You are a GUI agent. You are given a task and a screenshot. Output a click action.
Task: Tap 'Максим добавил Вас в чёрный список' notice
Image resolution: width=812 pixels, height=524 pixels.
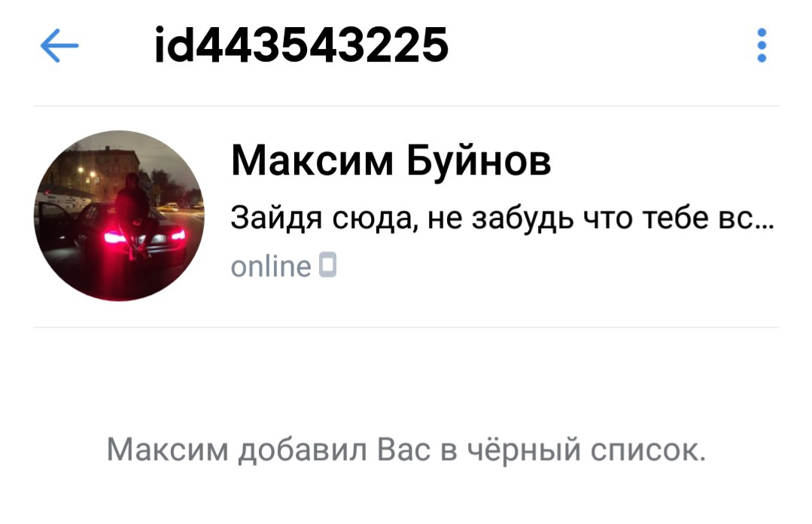pyautogui.click(x=406, y=449)
